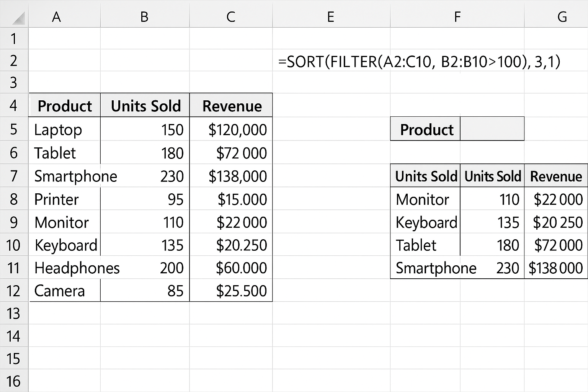
Task: Select the Printer cell
Action: coord(64,199)
